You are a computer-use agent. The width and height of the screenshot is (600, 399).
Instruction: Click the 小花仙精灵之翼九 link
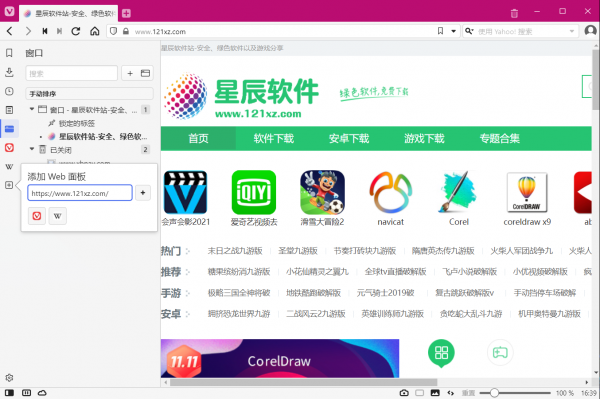point(317,272)
